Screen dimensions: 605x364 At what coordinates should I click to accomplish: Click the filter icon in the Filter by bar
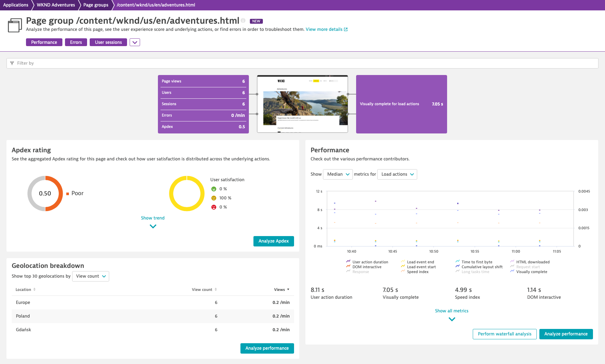[12, 63]
